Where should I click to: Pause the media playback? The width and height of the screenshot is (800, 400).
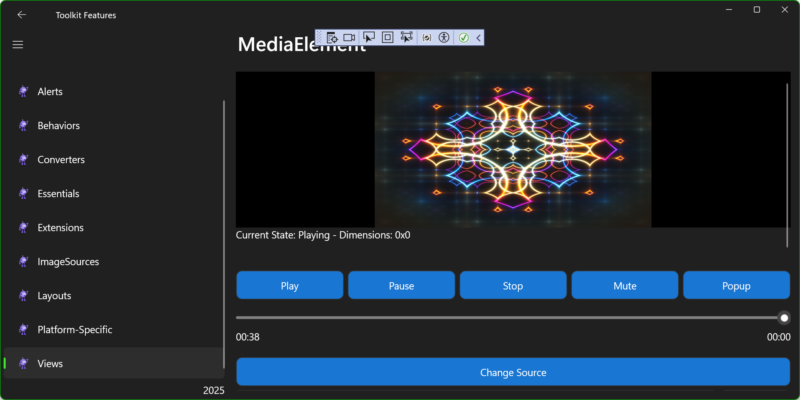click(x=402, y=285)
